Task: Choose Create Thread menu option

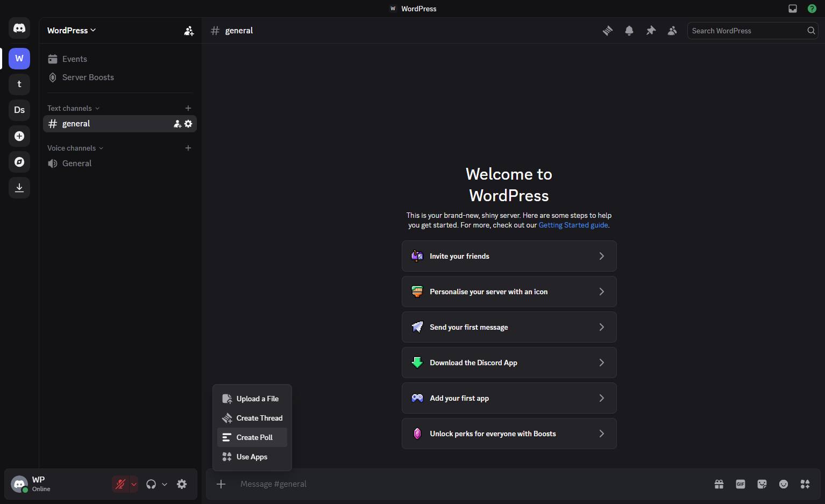Action: (252, 418)
